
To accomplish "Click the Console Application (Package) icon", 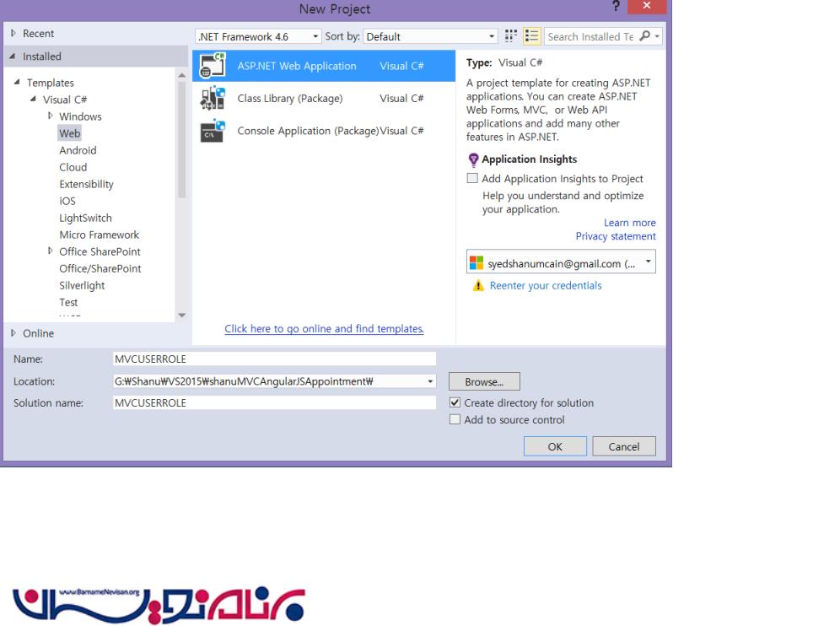I will (x=211, y=131).
